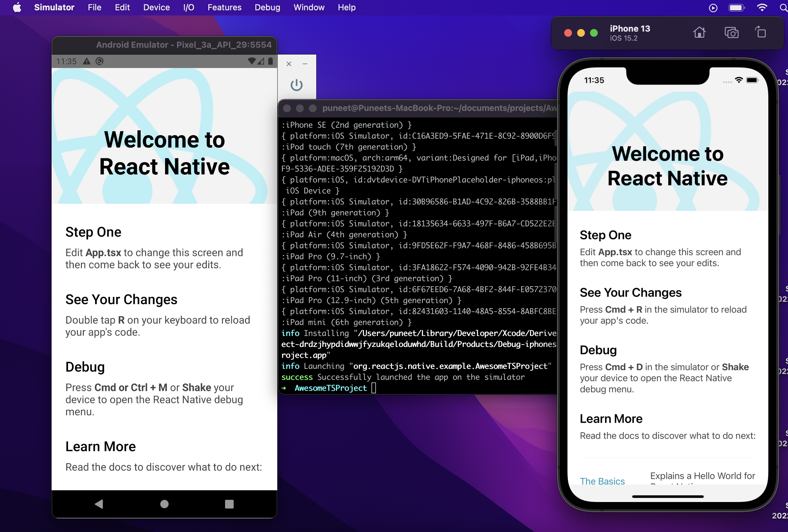Click 'Learn More' heading in iPhone app
Screen dimensions: 788x532
click(611, 419)
